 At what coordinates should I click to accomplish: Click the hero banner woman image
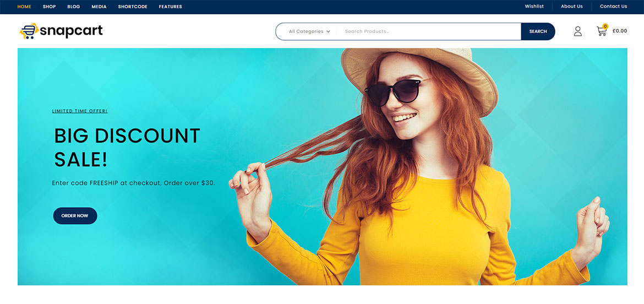[x=419, y=166]
